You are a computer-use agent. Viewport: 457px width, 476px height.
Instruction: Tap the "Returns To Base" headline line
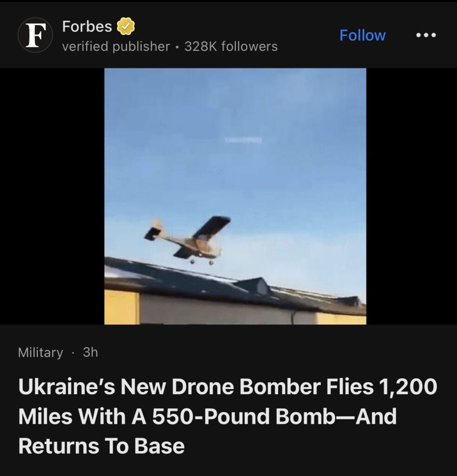click(x=101, y=446)
